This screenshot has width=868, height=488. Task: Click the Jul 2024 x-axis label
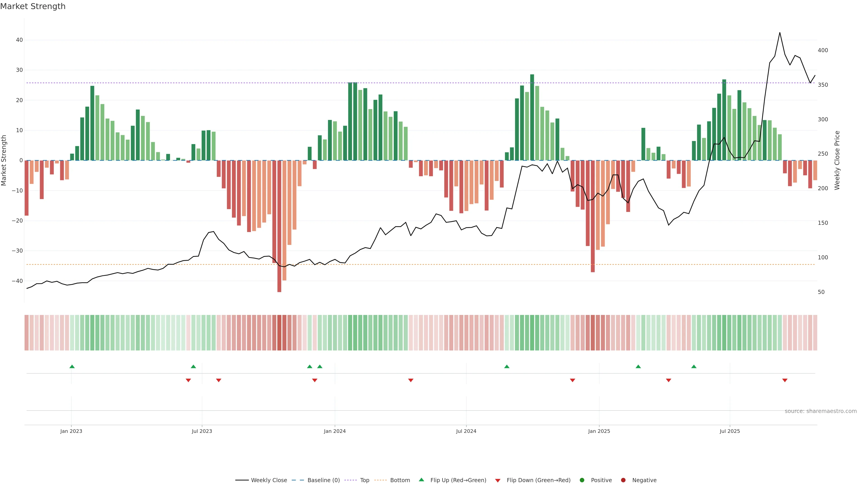click(466, 431)
